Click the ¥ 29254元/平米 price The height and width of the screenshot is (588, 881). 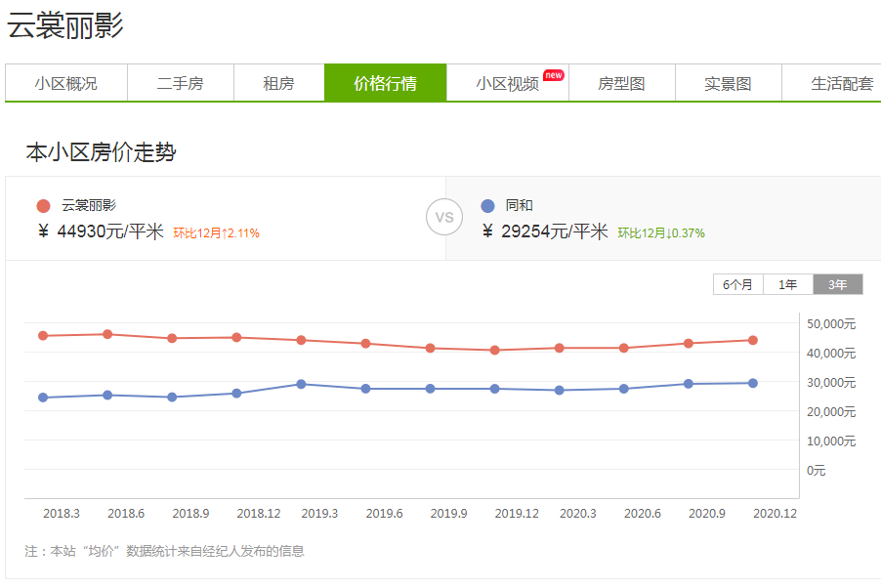(x=545, y=231)
